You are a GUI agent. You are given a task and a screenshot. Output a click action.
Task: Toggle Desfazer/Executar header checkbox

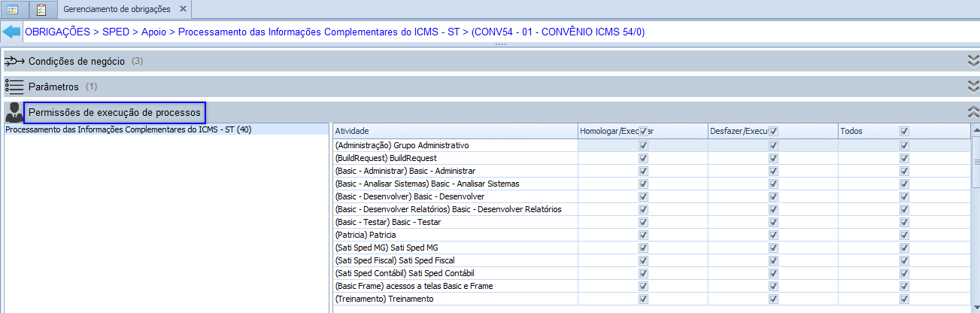click(773, 131)
